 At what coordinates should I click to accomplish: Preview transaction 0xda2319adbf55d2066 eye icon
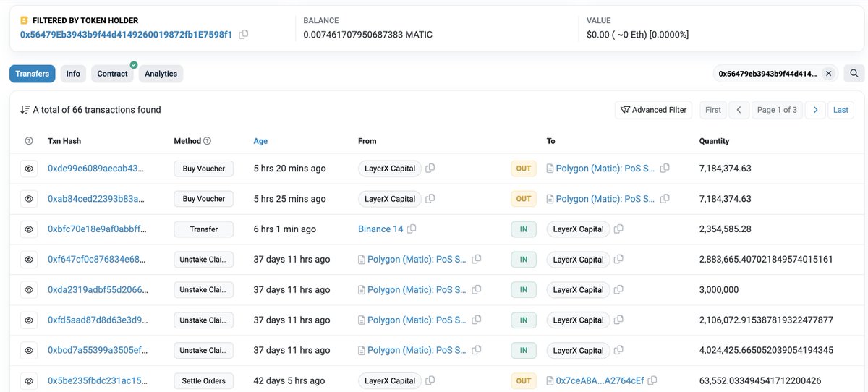[x=29, y=290]
